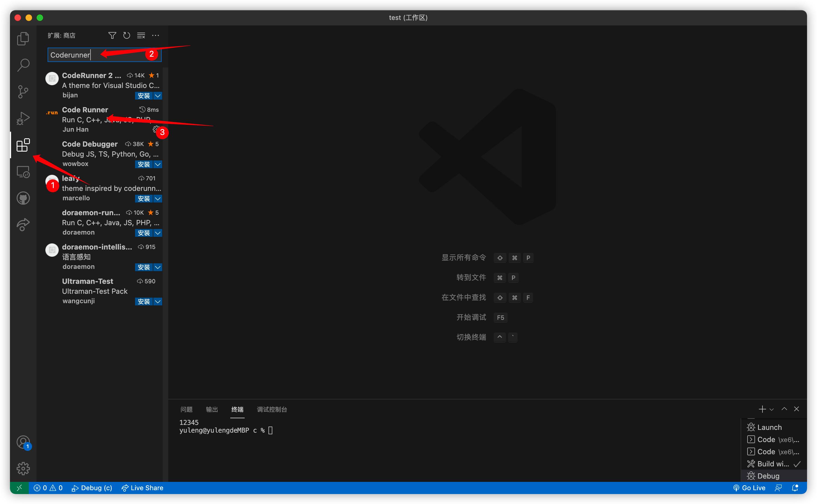Click Go Live in status bar
The height and width of the screenshot is (504, 817).
tap(749, 488)
